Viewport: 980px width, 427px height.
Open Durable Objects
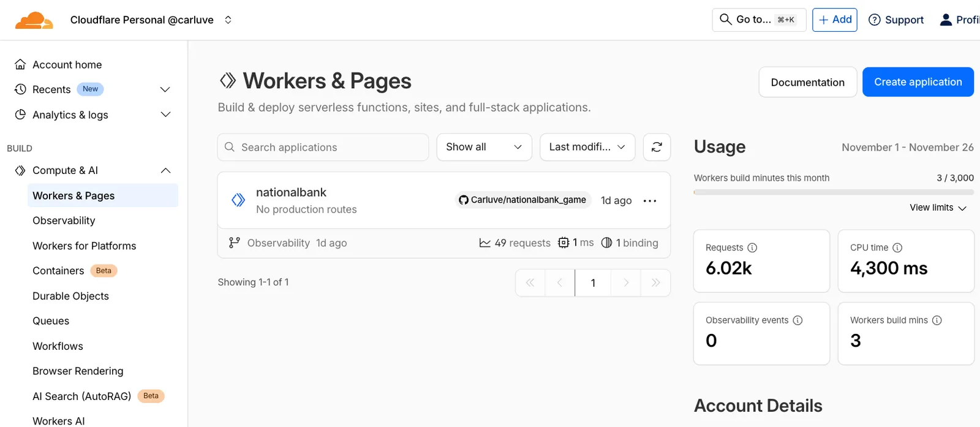click(70, 296)
